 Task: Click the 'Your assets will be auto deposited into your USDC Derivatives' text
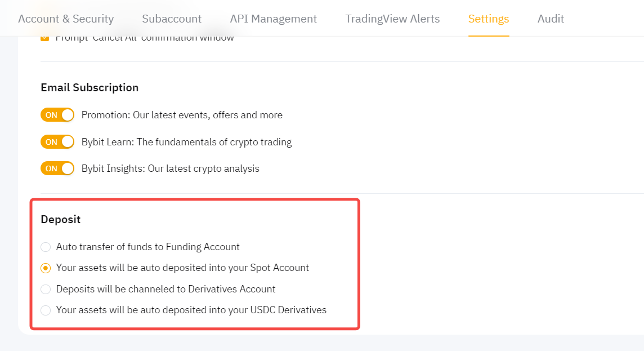click(x=191, y=310)
